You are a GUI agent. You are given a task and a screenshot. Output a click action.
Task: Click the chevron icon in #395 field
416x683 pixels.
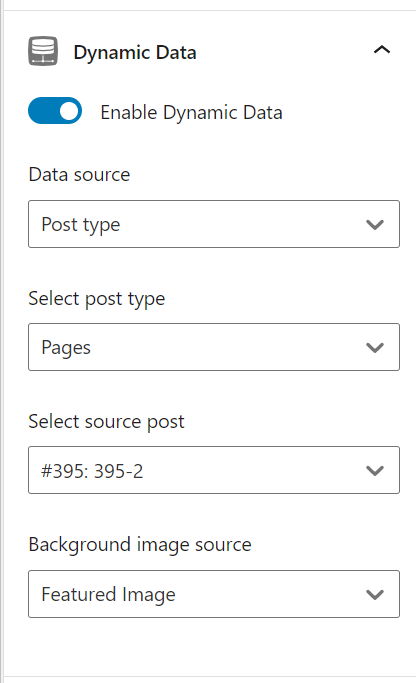(x=375, y=471)
